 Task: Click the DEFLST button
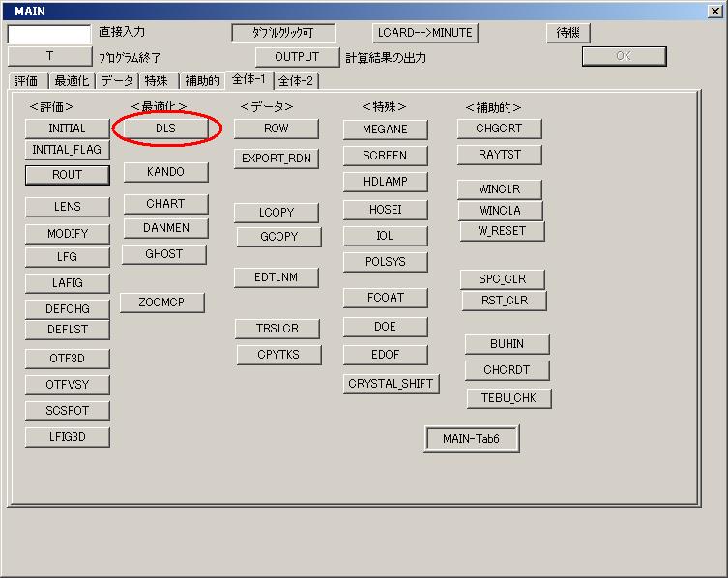tap(68, 330)
